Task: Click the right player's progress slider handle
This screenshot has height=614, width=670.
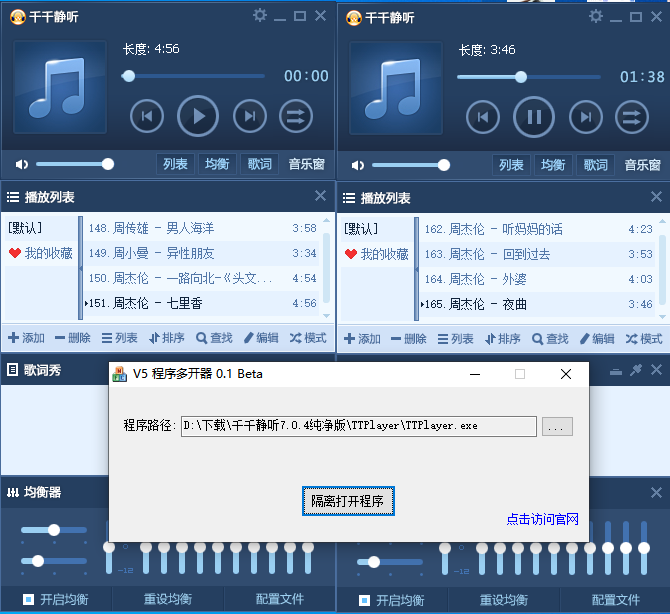Action: (x=520, y=77)
